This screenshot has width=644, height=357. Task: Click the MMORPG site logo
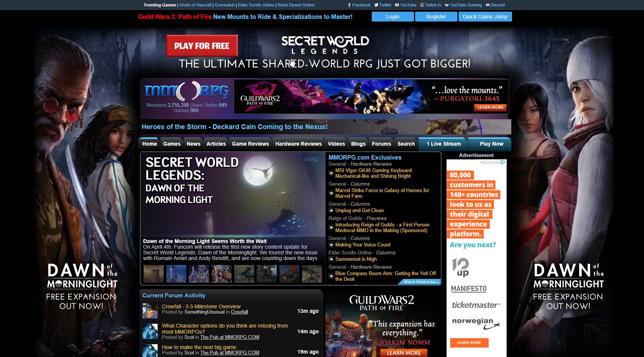point(186,91)
